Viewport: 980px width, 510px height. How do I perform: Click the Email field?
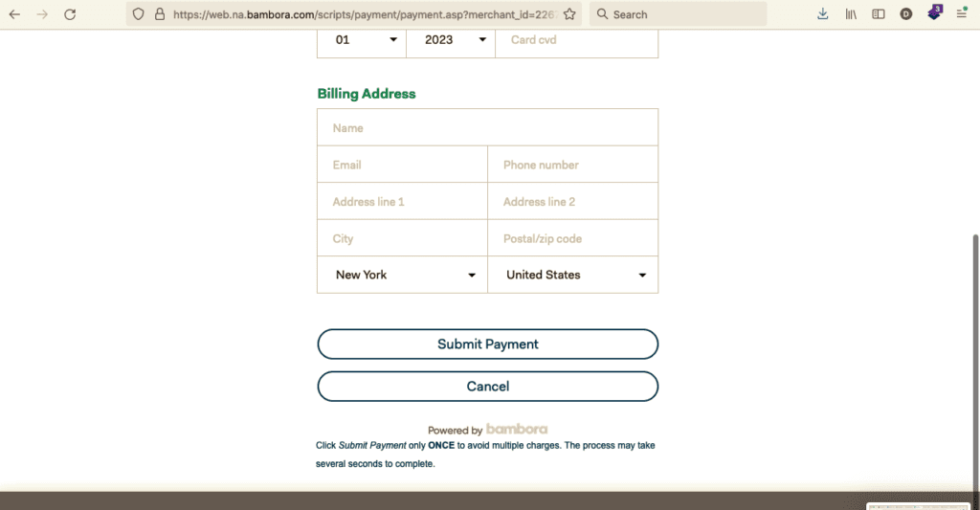pos(402,165)
